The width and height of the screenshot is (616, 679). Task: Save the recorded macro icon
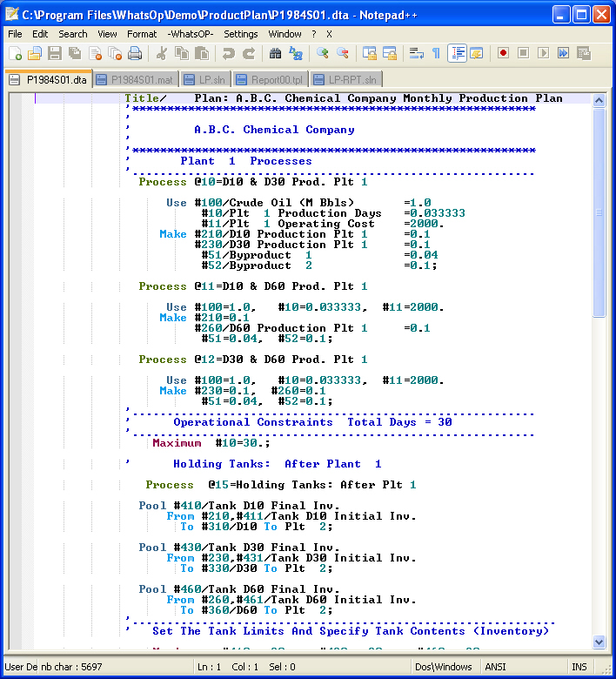[584, 54]
